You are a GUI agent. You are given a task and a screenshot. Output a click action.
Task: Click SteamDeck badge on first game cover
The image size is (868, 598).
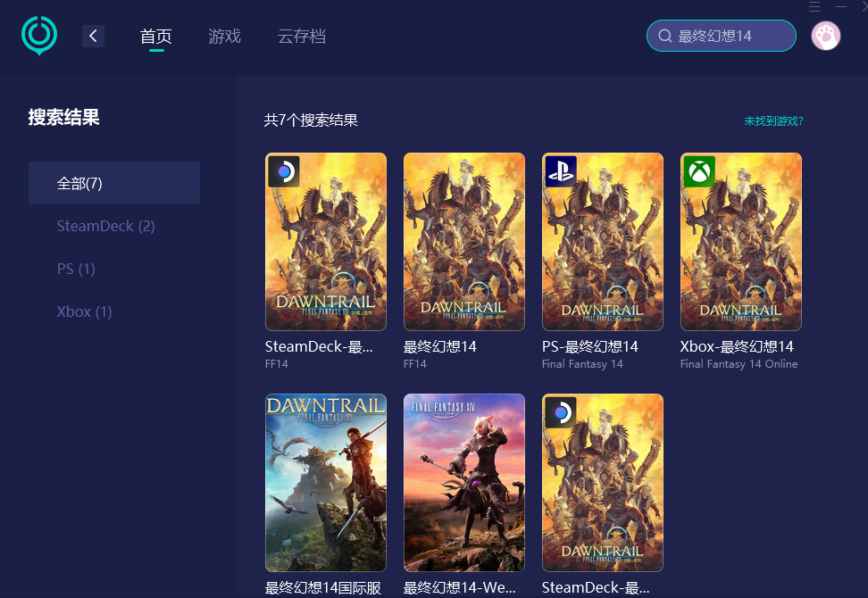[x=284, y=171]
